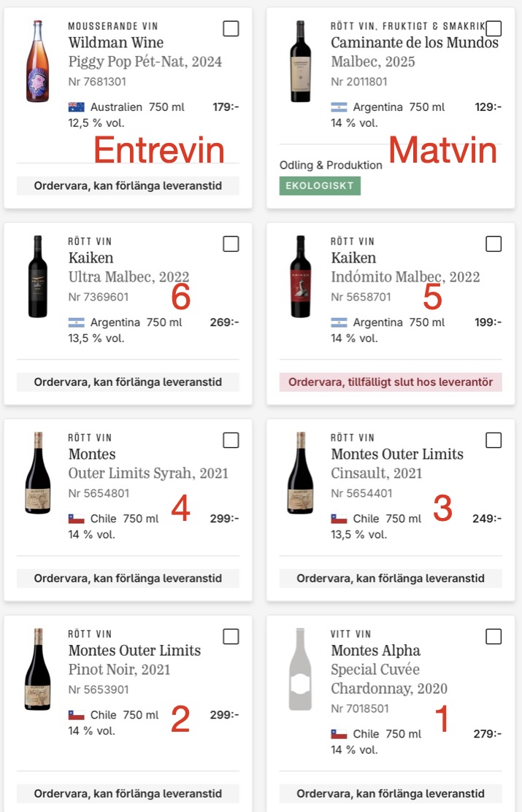
Task: Click the red 'tillfälligt slut hos leverantör' notice
Action: click(x=391, y=382)
